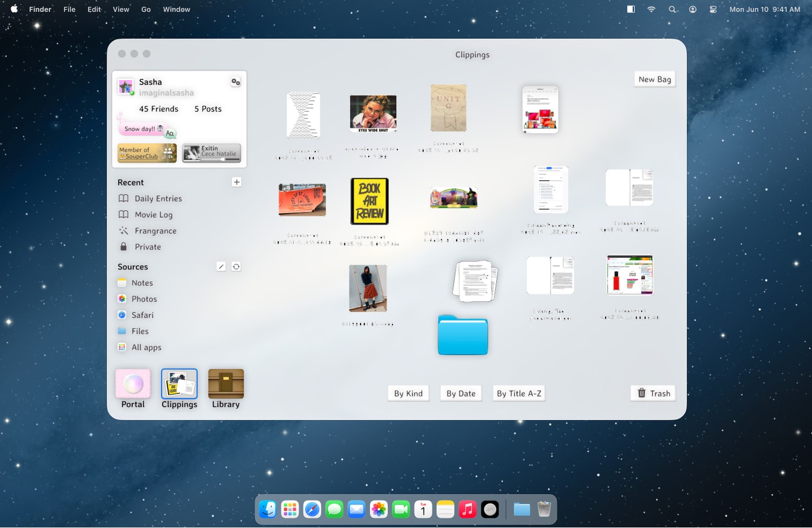Select the stacked documents clipping
Screen dimensions: 812x528
coord(475,281)
